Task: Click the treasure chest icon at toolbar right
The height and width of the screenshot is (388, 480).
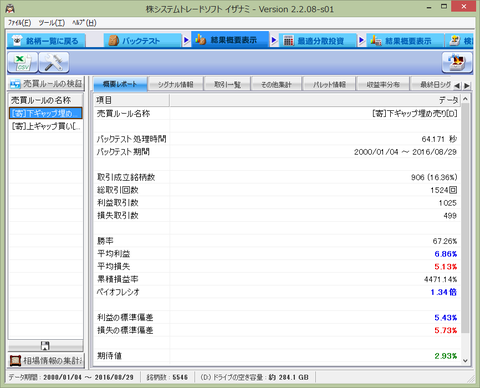Action: [457, 62]
